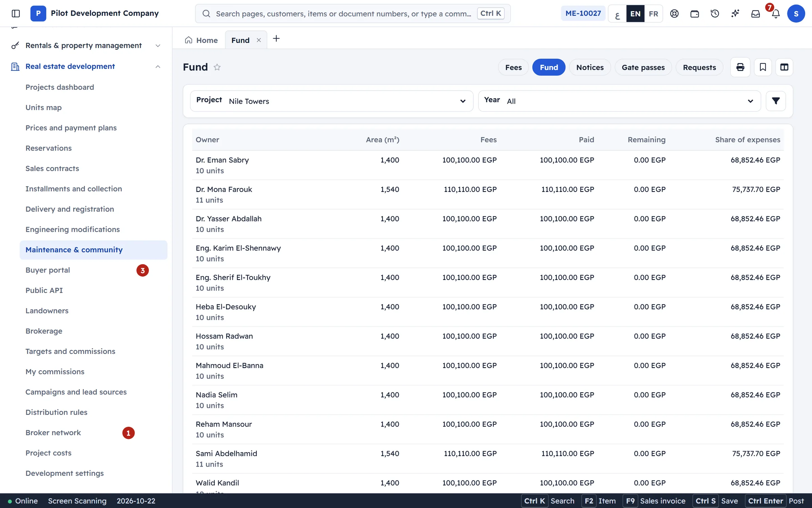The image size is (812, 508).
Task: Expand Rentals & property management section
Action: [x=158, y=46]
